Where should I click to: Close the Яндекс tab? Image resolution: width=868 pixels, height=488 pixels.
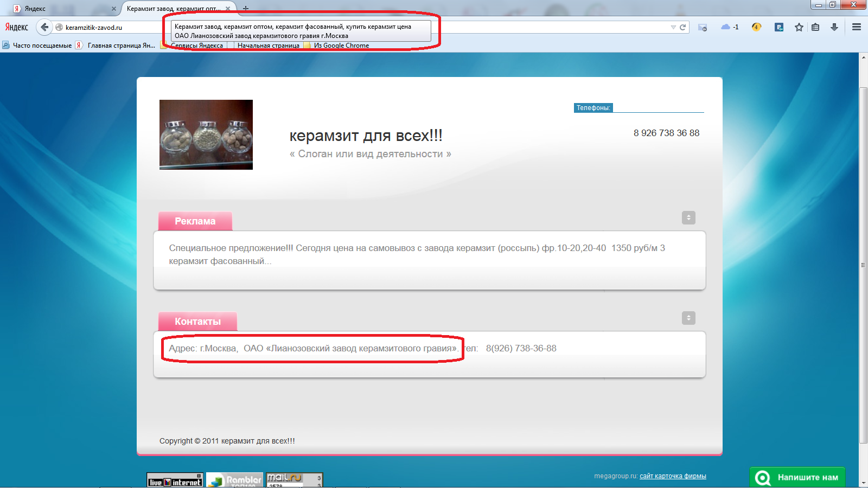[114, 9]
